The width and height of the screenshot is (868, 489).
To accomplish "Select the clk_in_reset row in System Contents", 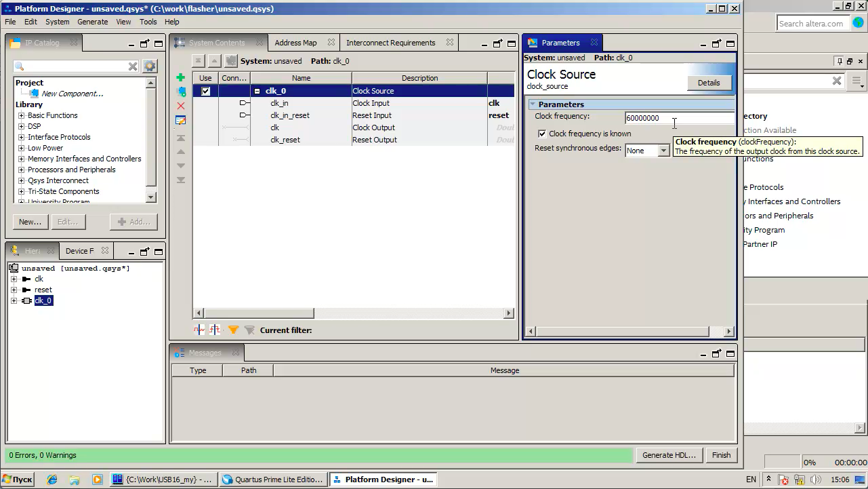I will click(x=353, y=115).
